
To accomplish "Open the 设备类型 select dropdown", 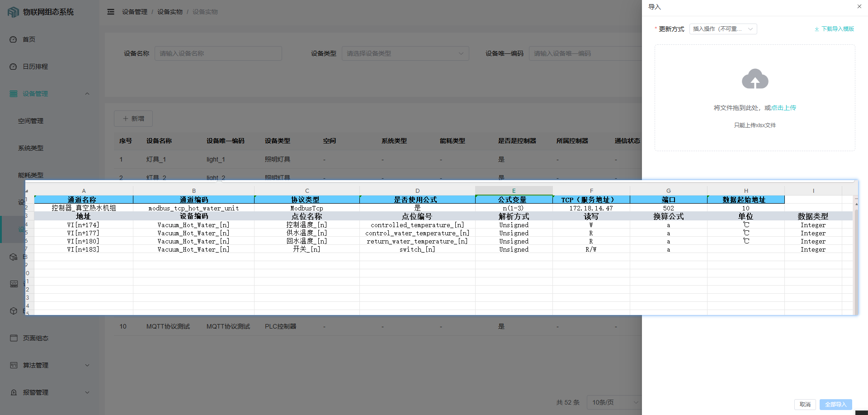I will pyautogui.click(x=405, y=53).
